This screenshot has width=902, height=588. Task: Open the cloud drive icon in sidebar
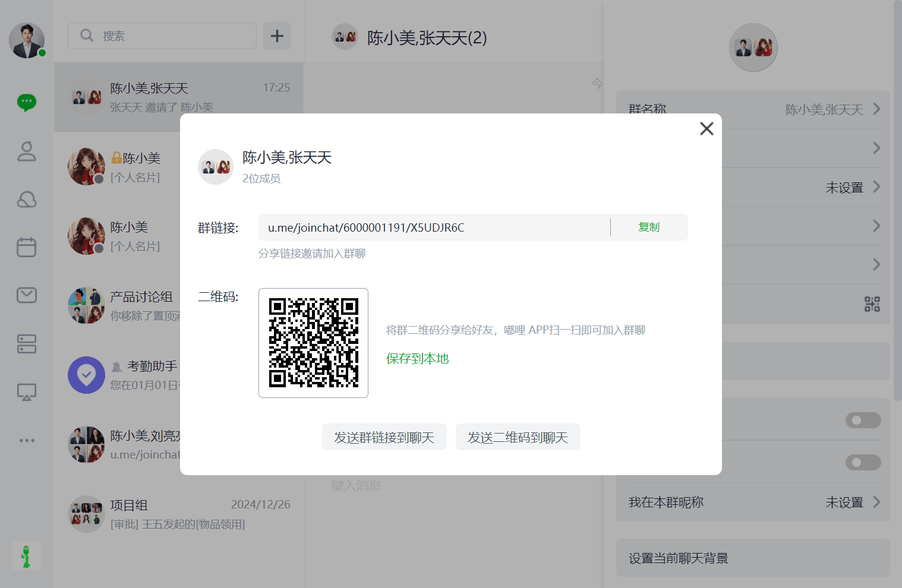point(27,200)
